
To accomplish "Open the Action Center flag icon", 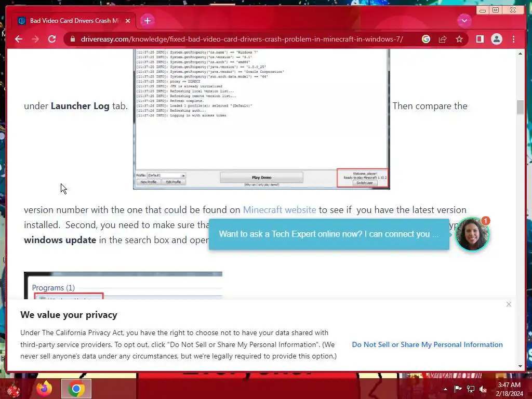I will click(x=458, y=389).
